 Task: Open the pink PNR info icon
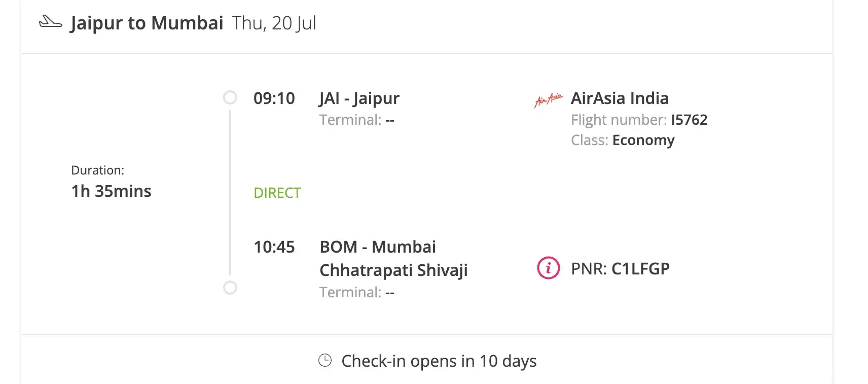(548, 268)
